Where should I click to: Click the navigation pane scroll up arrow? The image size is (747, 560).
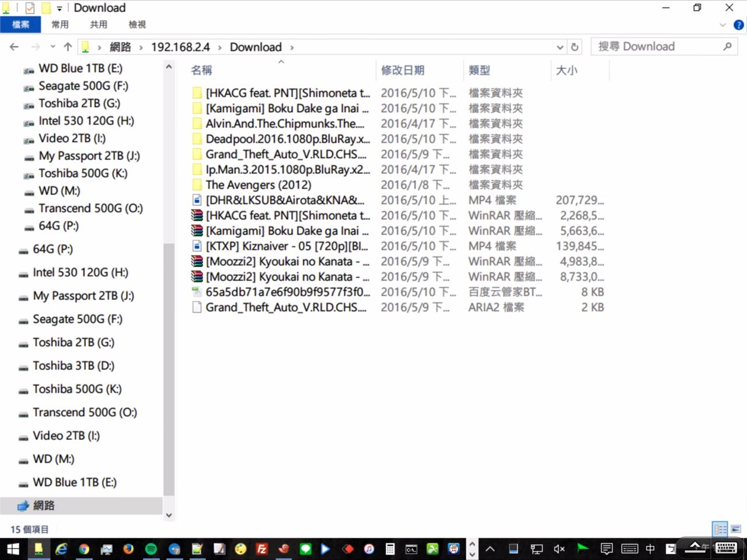tap(169, 67)
